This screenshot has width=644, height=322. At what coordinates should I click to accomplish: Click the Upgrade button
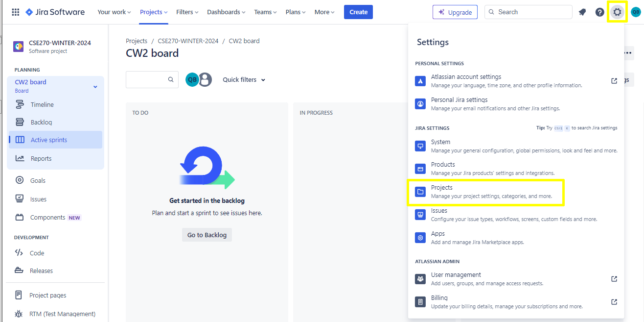[x=455, y=12]
